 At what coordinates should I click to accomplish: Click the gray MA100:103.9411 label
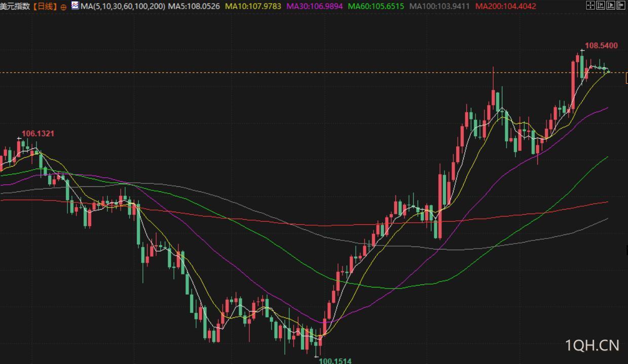coord(439,7)
